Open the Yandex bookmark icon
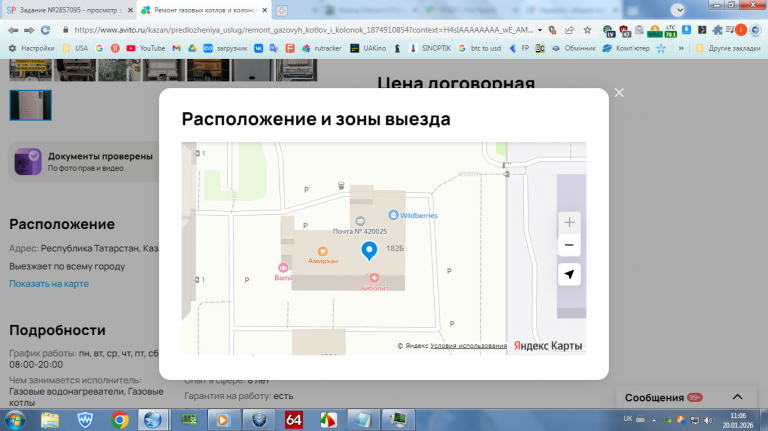 point(115,48)
